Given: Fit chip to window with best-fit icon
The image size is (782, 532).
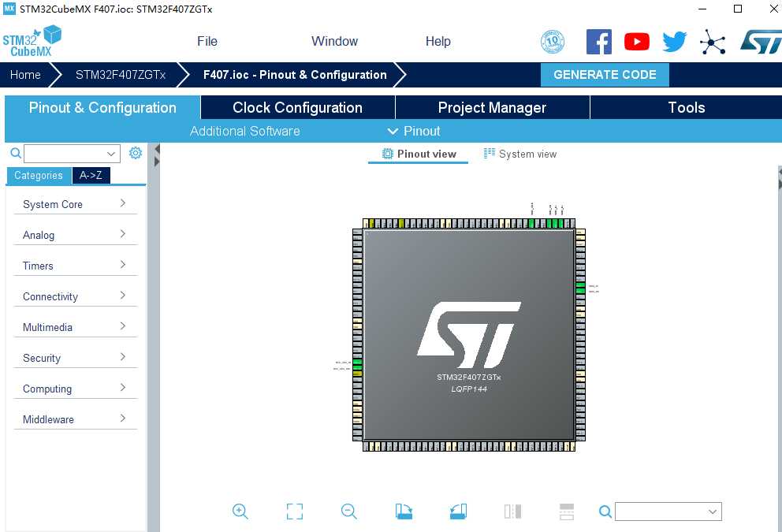Looking at the screenshot, I should pyautogui.click(x=295, y=511).
